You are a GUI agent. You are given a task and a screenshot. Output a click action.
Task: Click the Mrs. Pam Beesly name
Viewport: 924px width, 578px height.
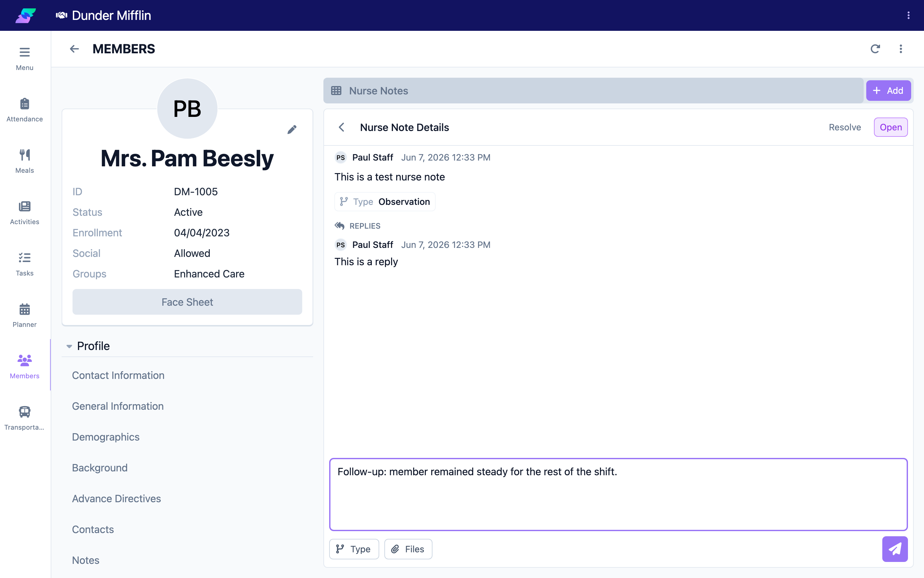(187, 158)
